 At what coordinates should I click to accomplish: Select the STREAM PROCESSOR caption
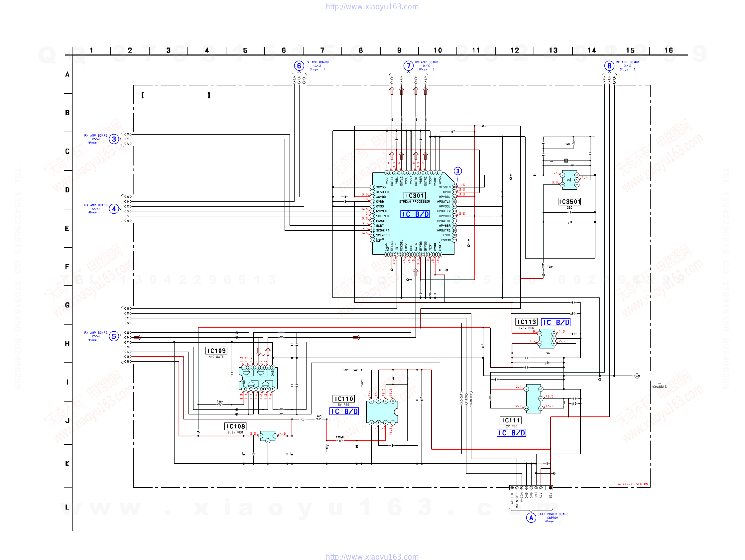(x=415, y=202)
